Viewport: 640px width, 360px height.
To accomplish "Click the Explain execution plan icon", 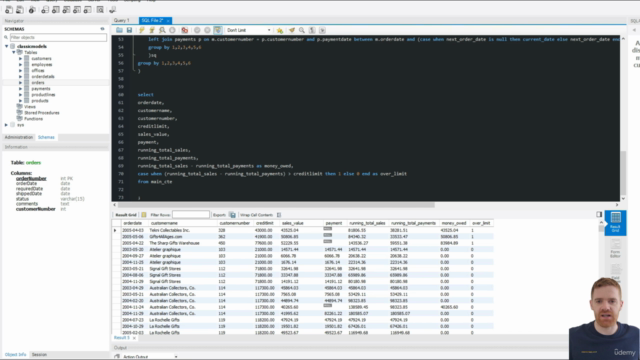I will click(x=162, y=30).
